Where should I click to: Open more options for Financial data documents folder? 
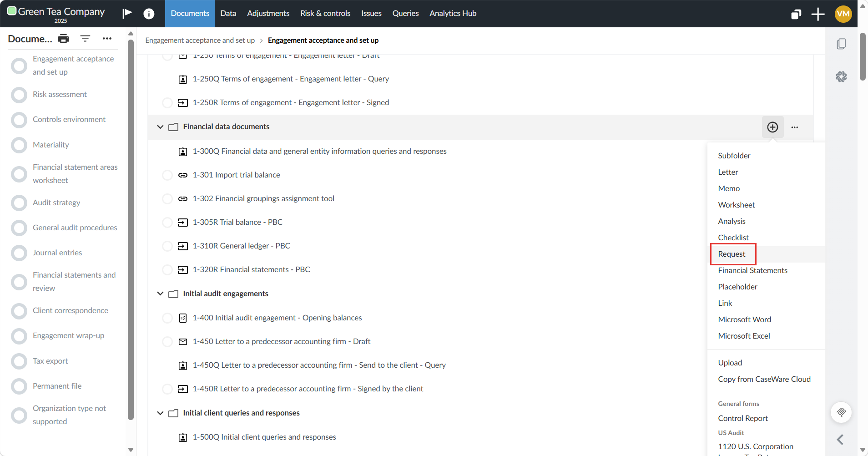tap(795, 127)
